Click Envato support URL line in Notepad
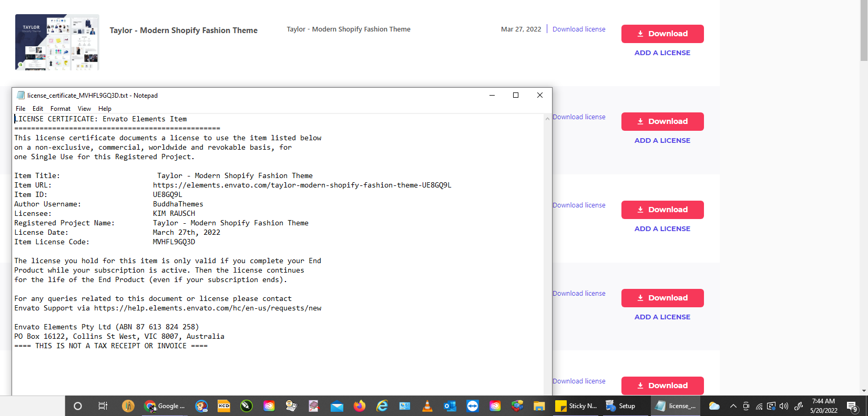The width and height of the screenshot is (868, 416). [168, 308]
